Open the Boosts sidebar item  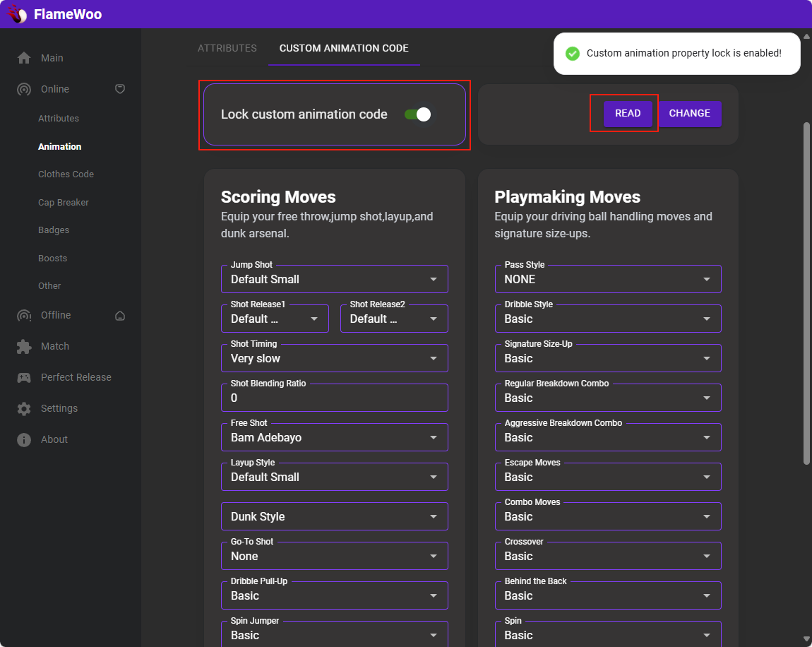(x=52, y=258)
